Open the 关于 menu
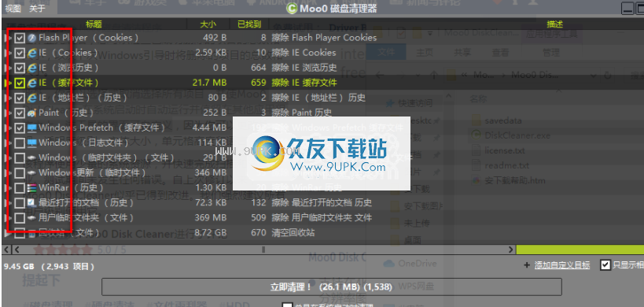Image resolution: width=644 pixels, height=307 pixels. coord(38,8)
